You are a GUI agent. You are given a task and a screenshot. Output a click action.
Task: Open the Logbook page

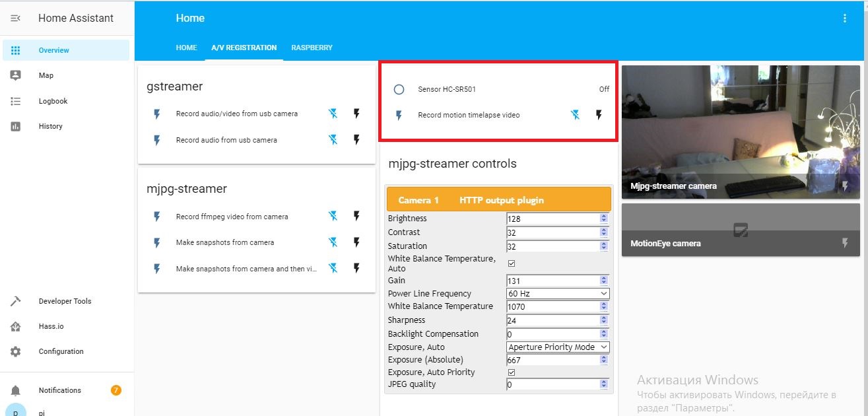(x=66, y=101)
